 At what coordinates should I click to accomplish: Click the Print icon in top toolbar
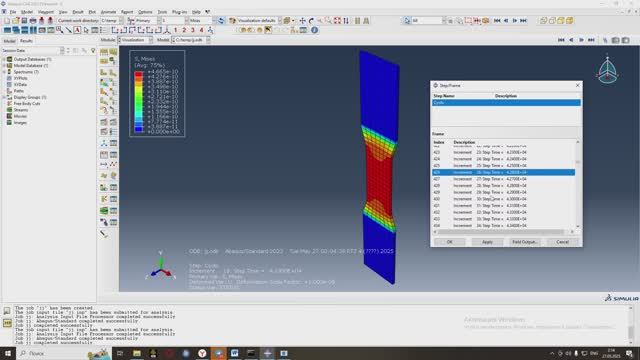[33, 20]
